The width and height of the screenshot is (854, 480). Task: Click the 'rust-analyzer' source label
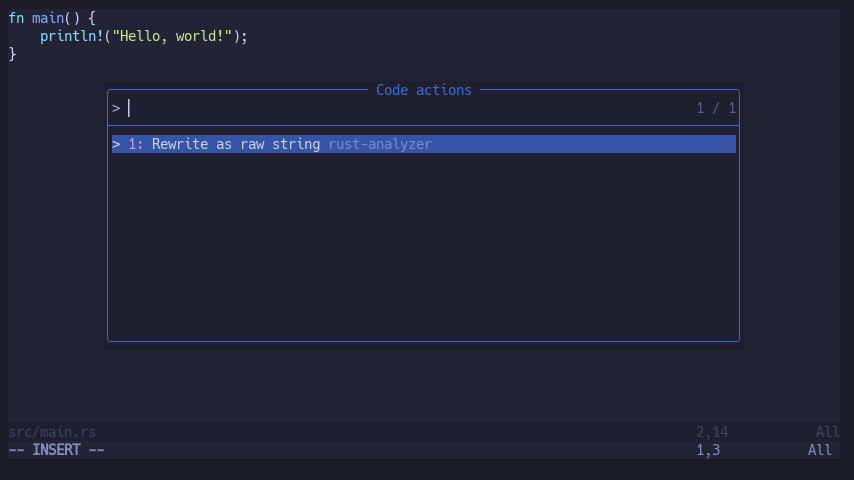coord(380,144)
